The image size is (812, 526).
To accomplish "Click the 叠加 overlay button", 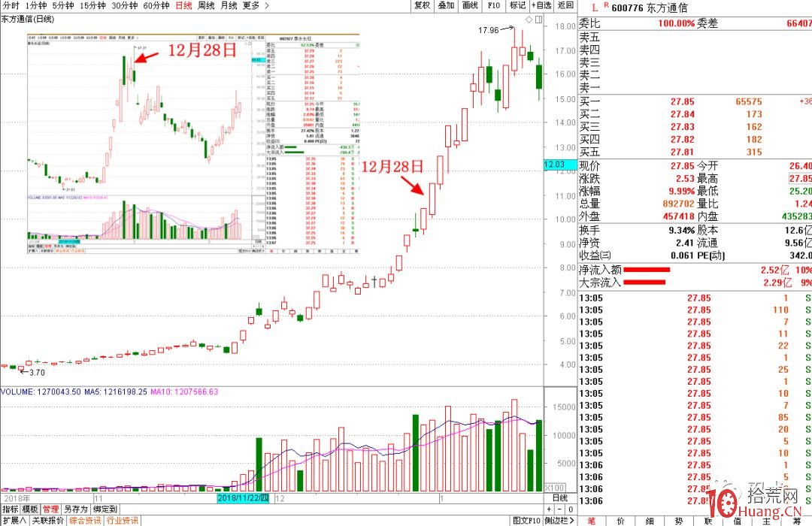I will pyautogui.click(x=446, y=5).
